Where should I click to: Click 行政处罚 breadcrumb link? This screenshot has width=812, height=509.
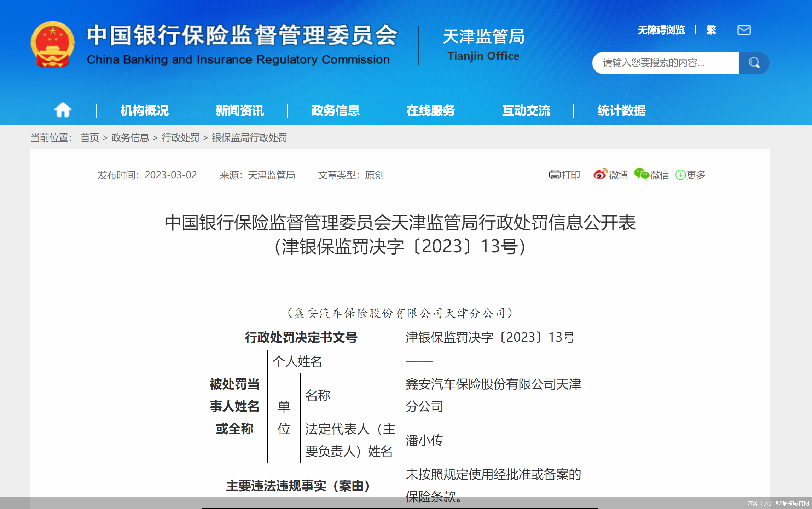tap(180, 138)
